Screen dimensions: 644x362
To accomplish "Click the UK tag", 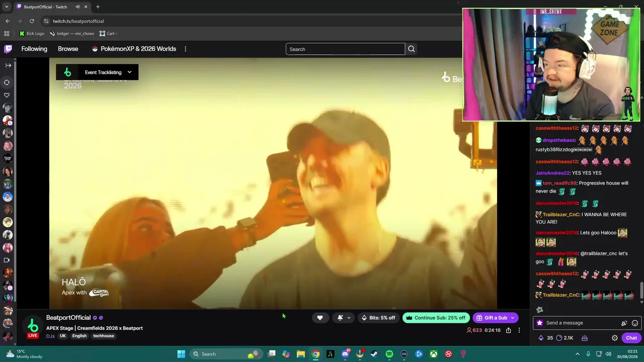I will 63,336.
